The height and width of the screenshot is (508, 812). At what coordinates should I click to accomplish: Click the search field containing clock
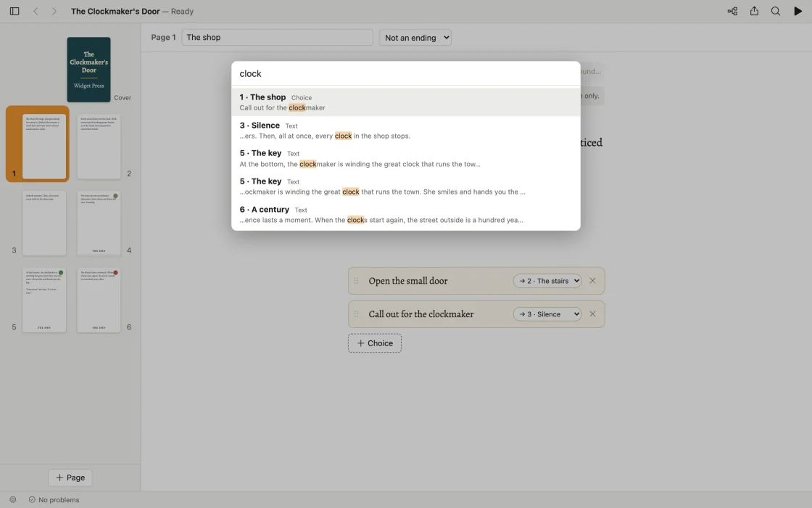(x=405, y=73)
